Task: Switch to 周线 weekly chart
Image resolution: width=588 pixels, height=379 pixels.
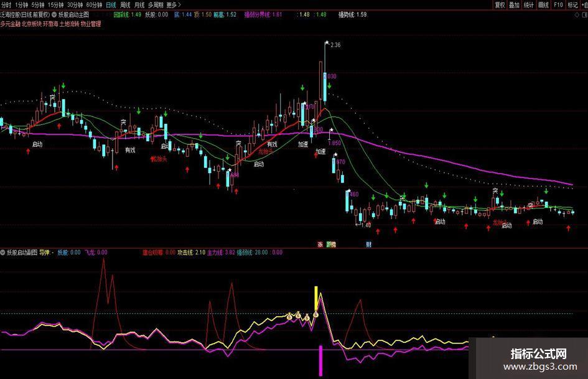Action: coord(125,5)
